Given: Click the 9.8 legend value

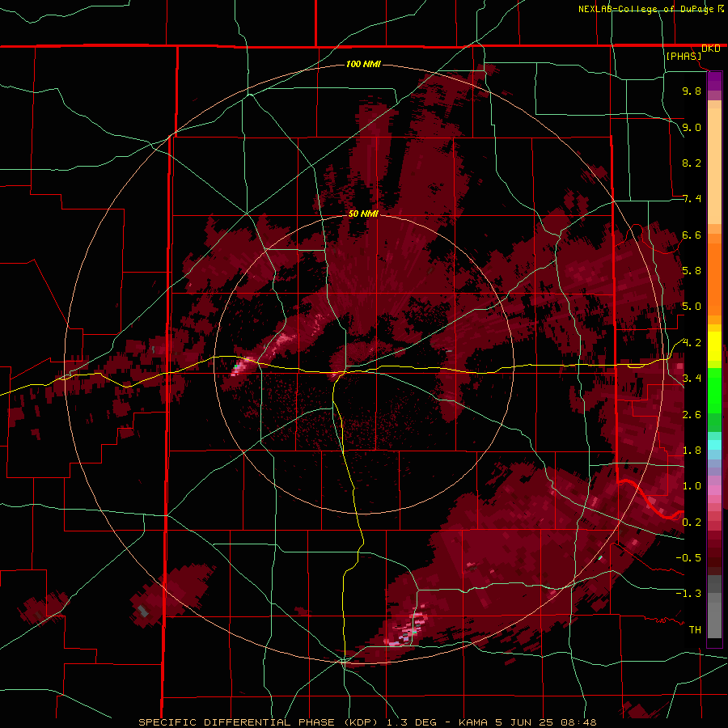Looking at the screenshot, I should click(692, 91).
